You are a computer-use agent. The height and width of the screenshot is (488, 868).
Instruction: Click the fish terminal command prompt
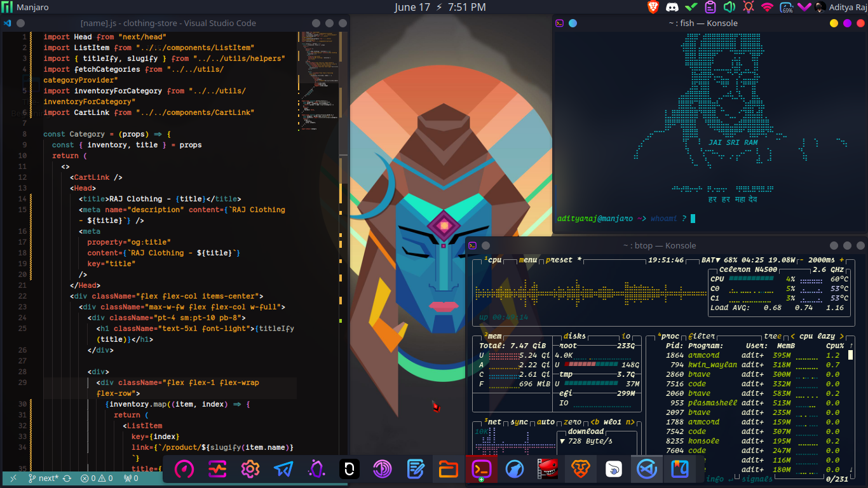point(626,219)
